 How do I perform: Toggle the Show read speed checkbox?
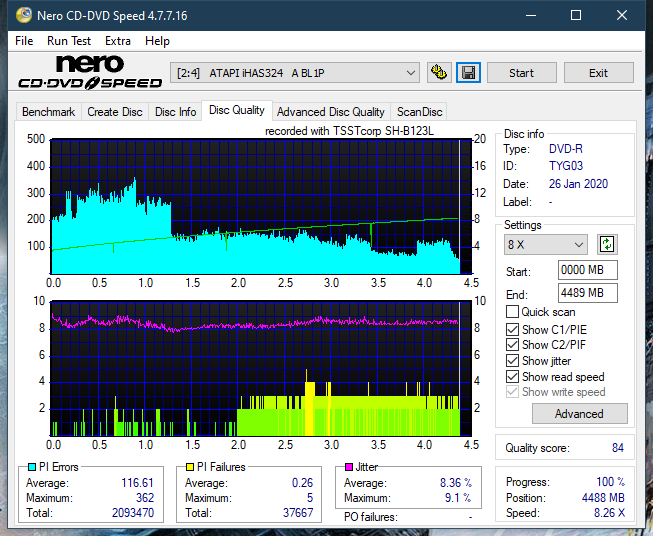[x=512, y=376]
